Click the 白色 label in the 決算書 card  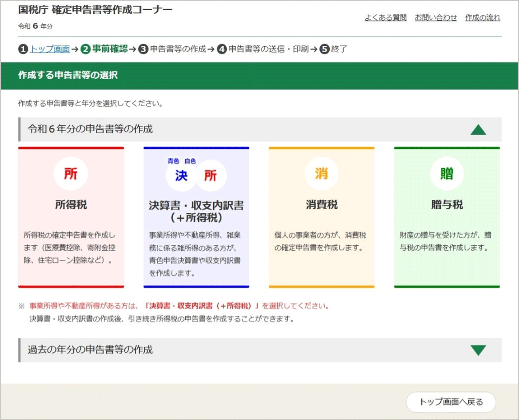pyautogui.click(x=191, y=160)
